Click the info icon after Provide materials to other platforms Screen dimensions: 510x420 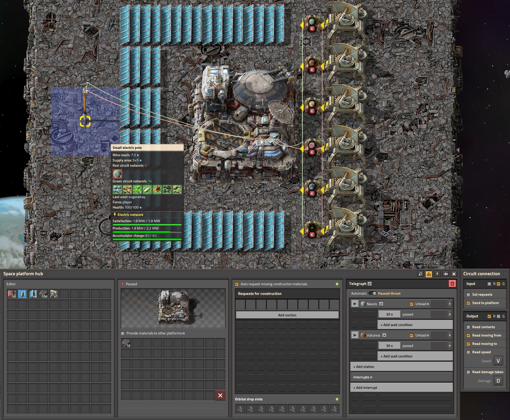coord(184,333)
